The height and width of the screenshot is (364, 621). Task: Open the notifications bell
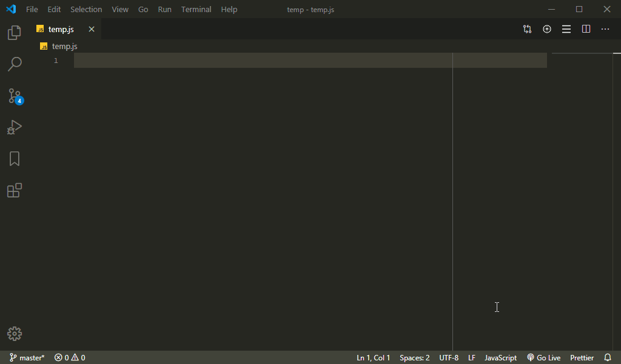coord(607,357)
